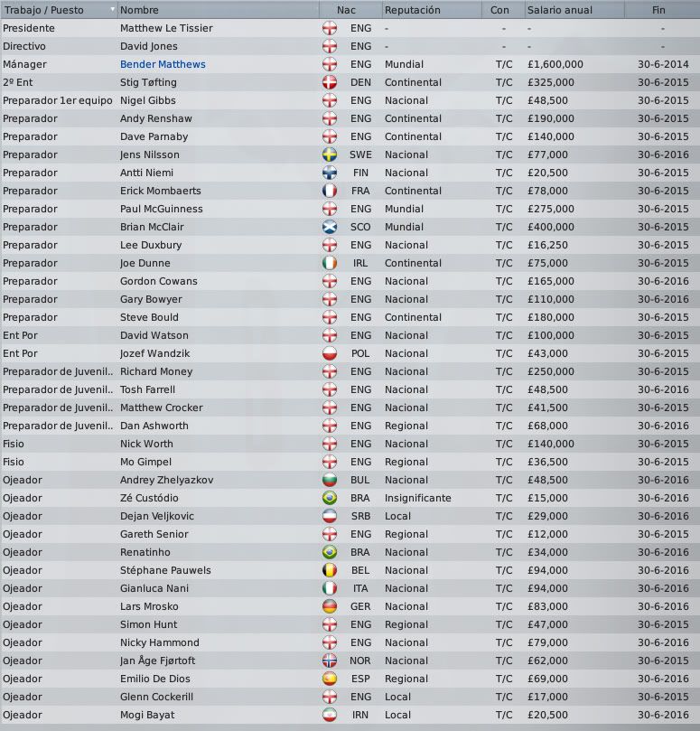Open Bender Matthews manager profile link
The width and height of the screenshot is (700, 731).
[163, 64]
